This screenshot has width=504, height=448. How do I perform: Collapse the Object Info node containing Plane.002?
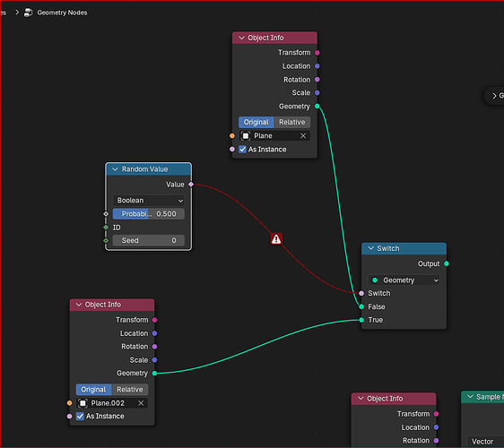pos(79,305)
